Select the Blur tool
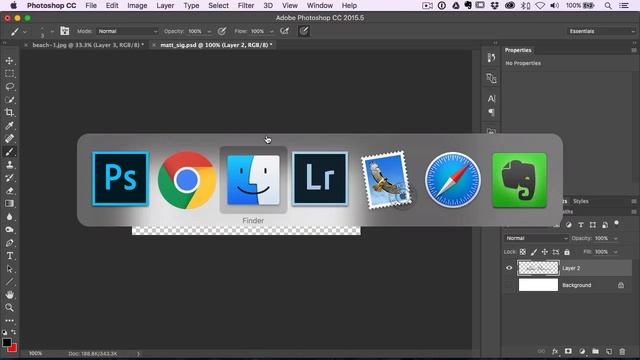This screenshot has width=640, height=360. [9, 217]
